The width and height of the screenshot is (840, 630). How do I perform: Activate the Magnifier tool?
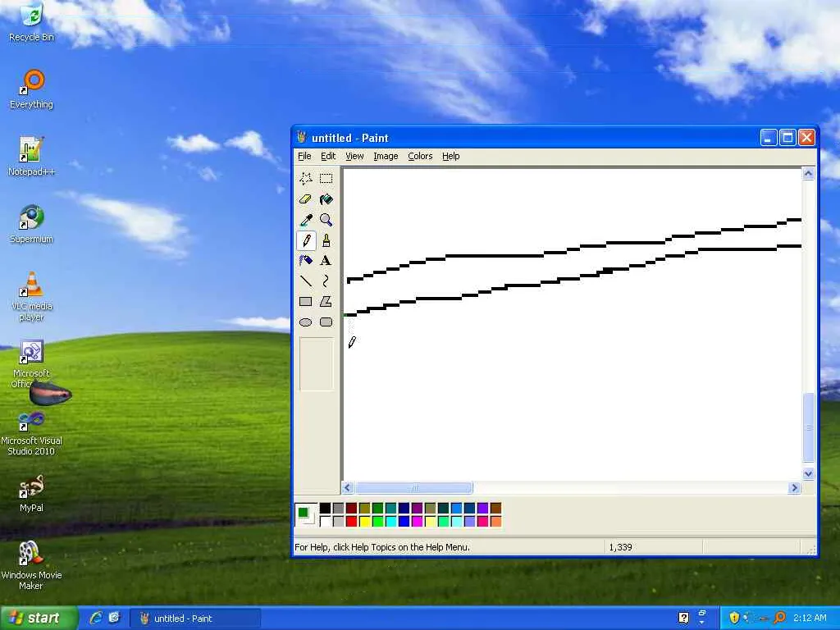[326, 220]
